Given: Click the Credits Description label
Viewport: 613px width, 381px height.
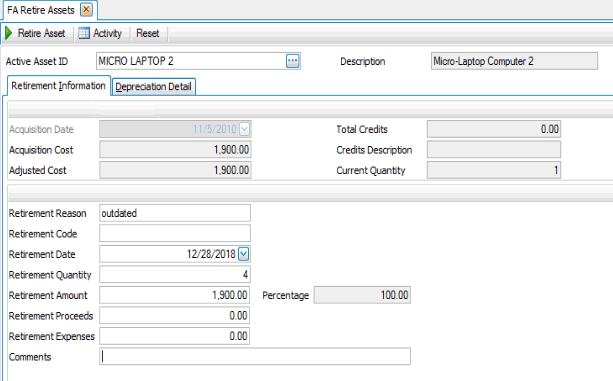Looking at the screenshot, I should pyautogui.click(x=374, y=150).
